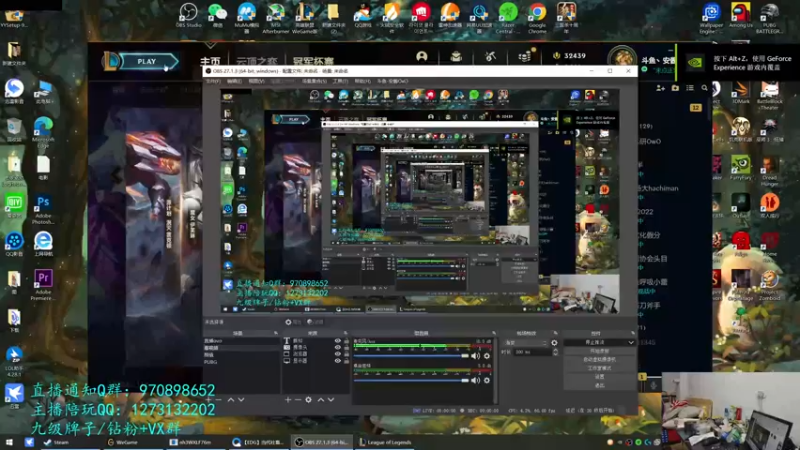Toggle visibility of the camera source

(x=337, y=347)
